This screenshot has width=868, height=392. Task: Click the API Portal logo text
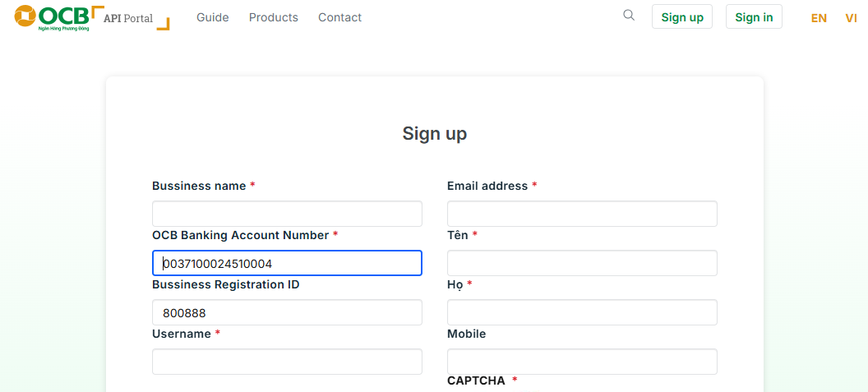point(128,18)
